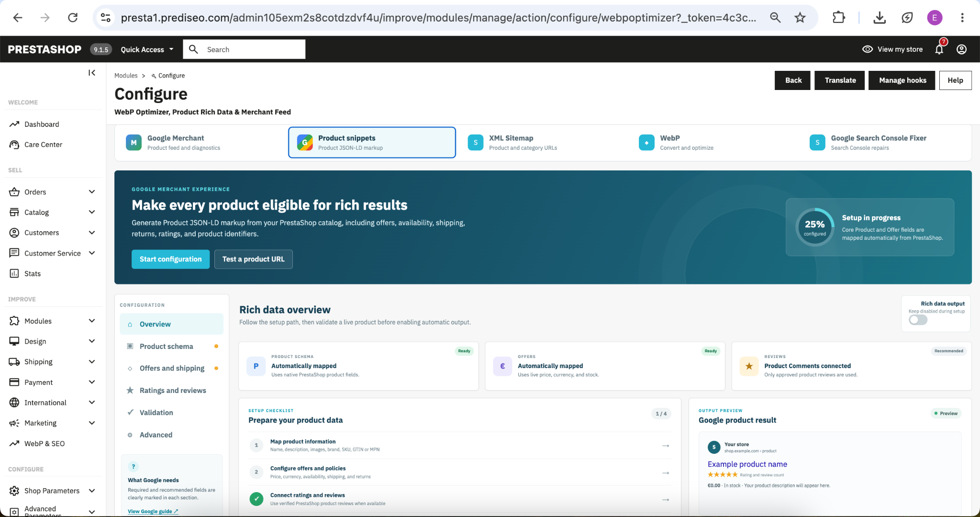Switch to the Product snippets tab
Screen dimensions: 980x517
click(x=372, y=142)
